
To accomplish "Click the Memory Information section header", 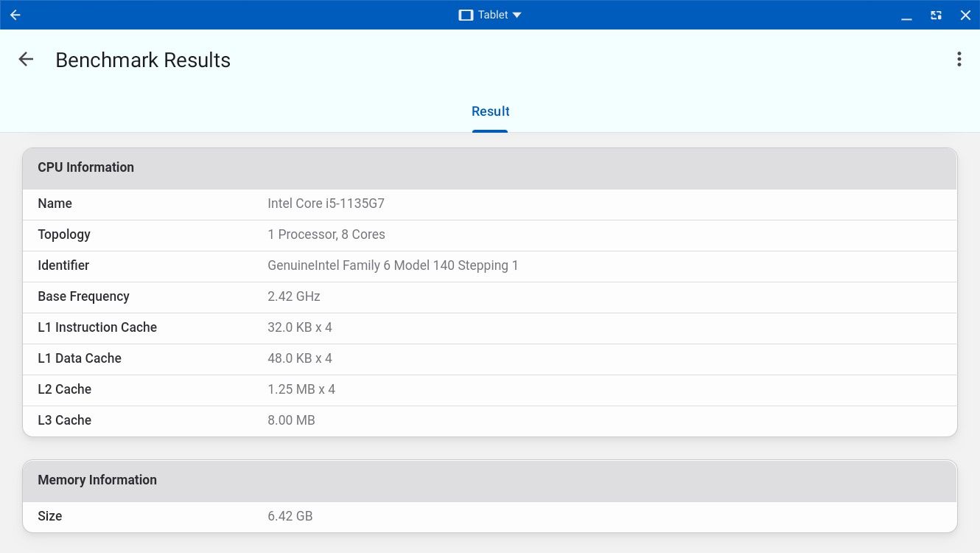I will (x=490, y=481).
